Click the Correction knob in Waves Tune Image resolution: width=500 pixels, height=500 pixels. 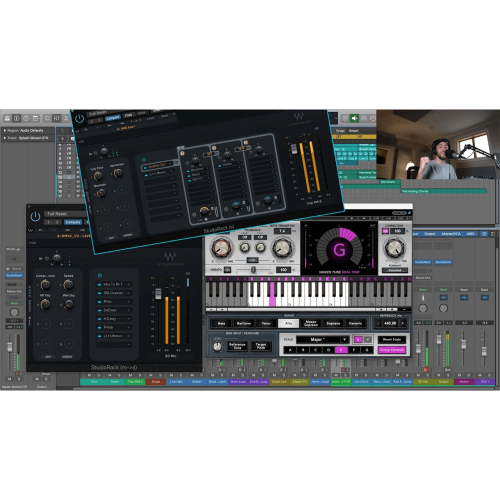pos(394,248)
